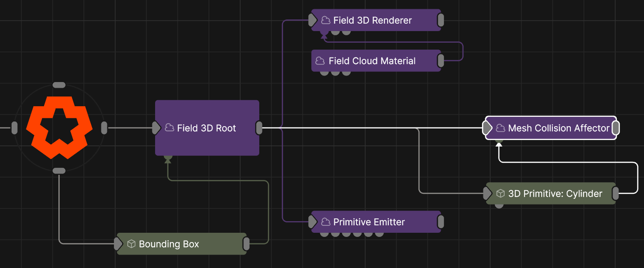Click input arrow of Field 3D Renderer
644x268 pixels.
click(313, 20)
